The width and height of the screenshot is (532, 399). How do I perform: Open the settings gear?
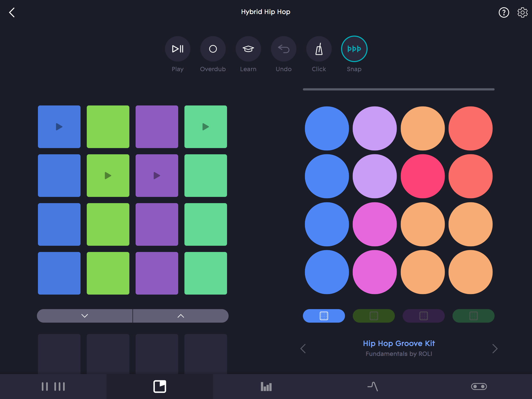pos(522,12)
